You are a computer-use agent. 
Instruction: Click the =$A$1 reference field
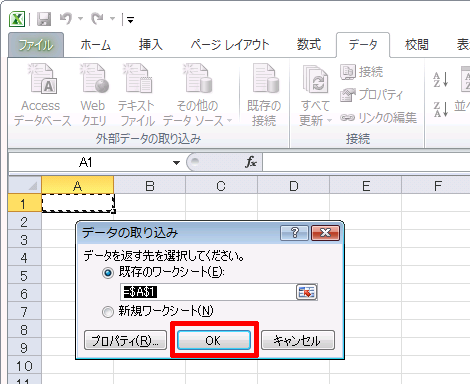[207, 292]
